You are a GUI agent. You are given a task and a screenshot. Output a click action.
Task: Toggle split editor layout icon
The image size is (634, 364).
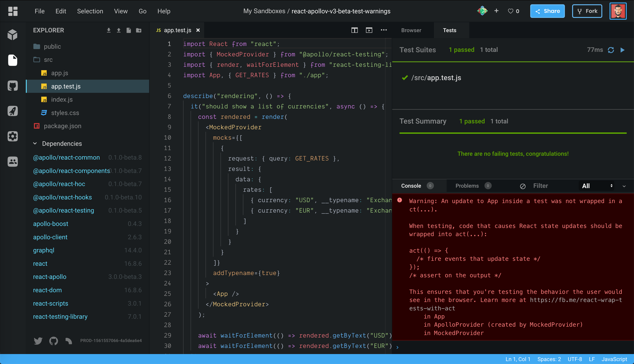tap(354, 30)
